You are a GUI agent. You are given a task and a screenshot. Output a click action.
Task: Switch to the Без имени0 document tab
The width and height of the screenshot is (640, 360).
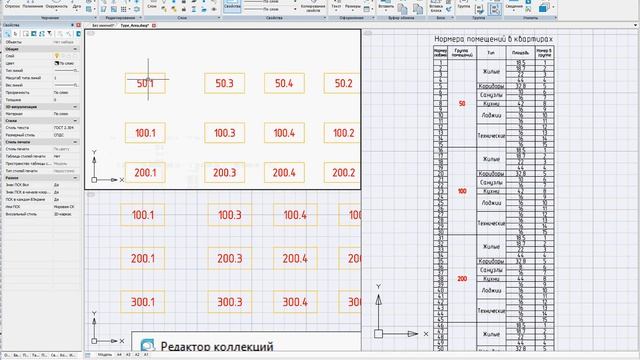pos(103,25)
